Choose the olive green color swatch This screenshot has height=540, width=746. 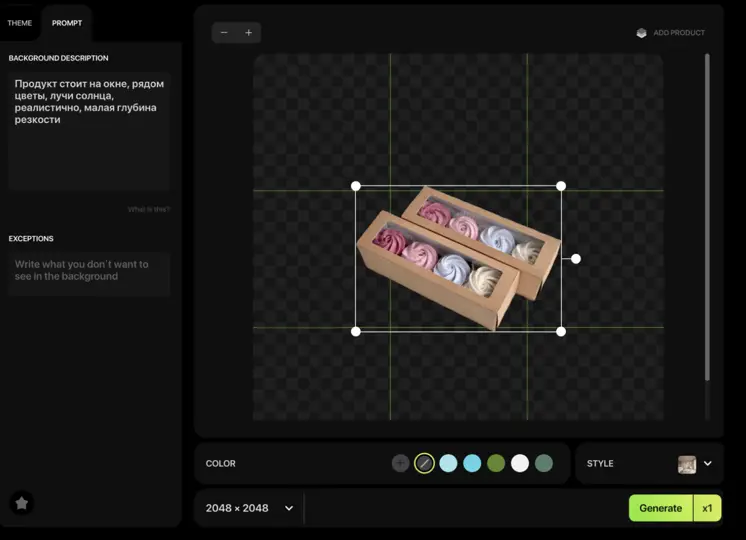[x=496, y=463]
